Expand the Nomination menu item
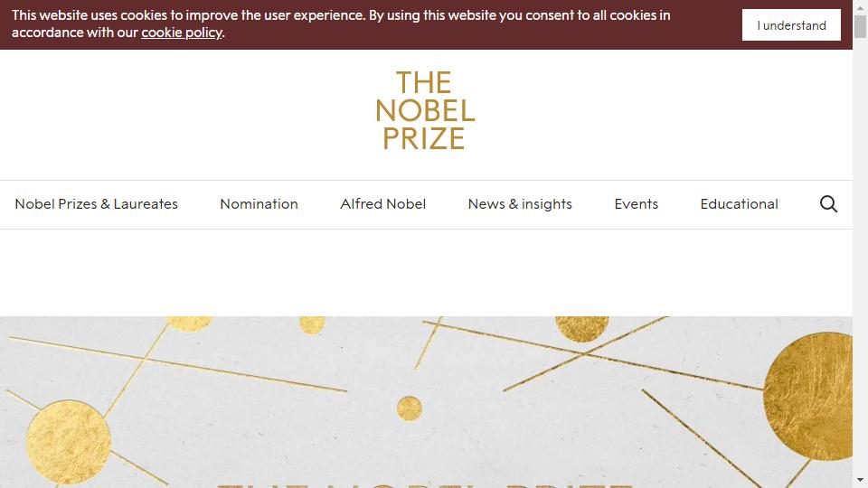Screen dimensions: 868x488 pyautogui.click(x=259, y=204)
